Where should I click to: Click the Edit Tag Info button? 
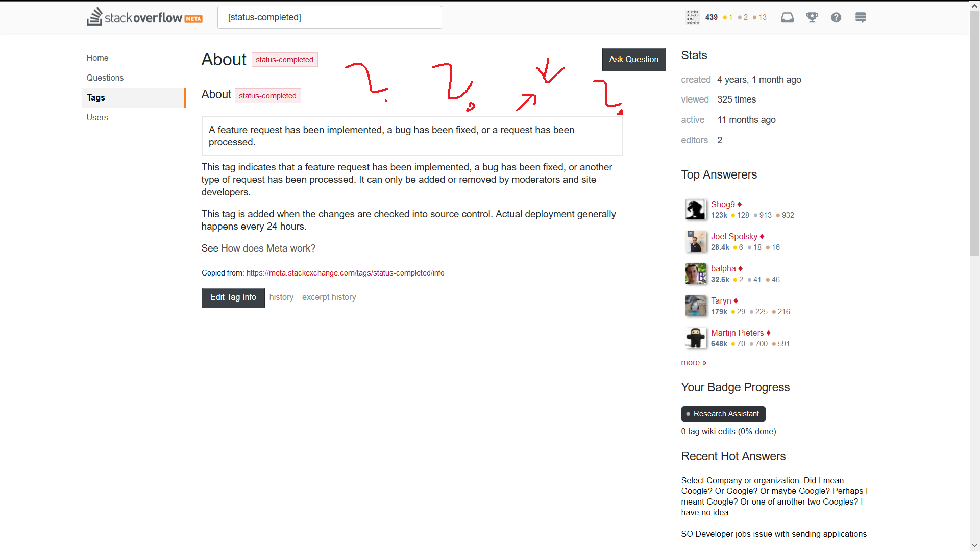point(233,297)
